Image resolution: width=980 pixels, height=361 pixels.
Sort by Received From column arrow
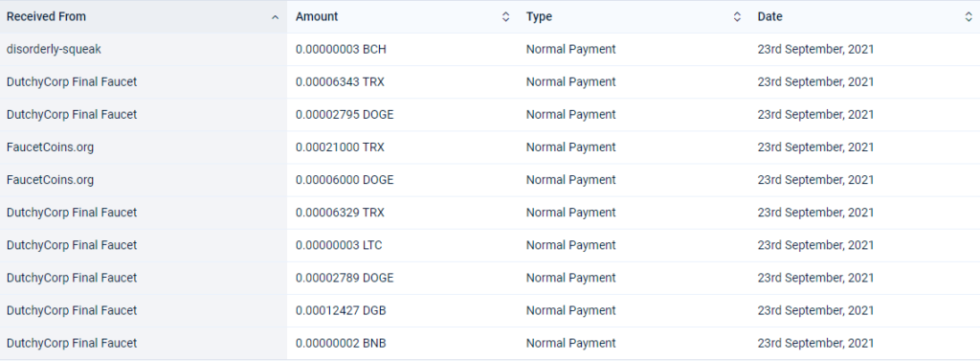tap(275, 17)
